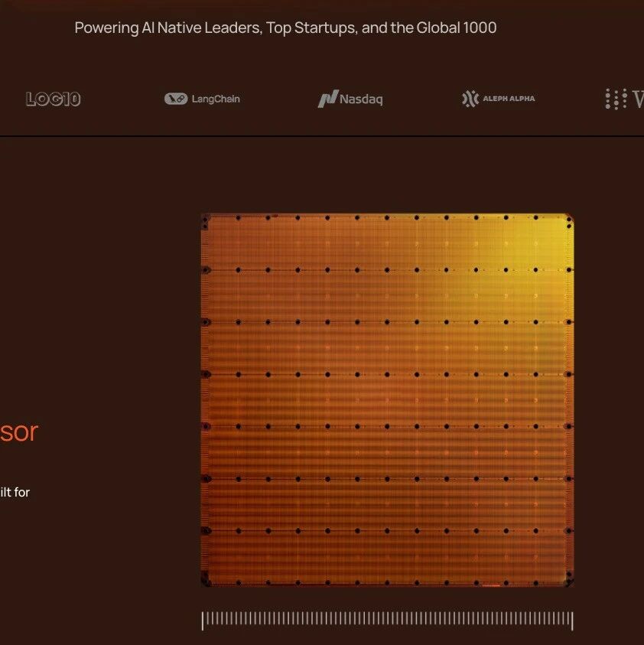Select the Nasdaq wordmark text
Image resolution: width=644 pixels, height=645 pixels.
(361, 99)
